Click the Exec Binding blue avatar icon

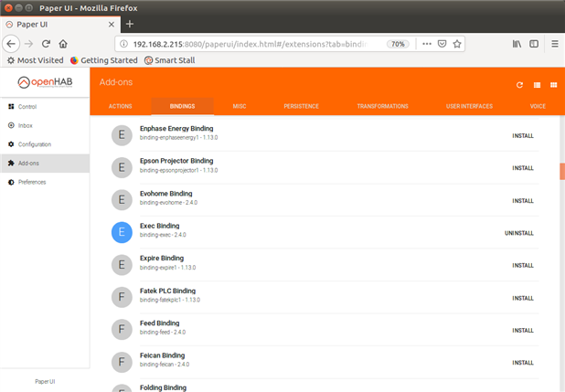tap(122, 233)
